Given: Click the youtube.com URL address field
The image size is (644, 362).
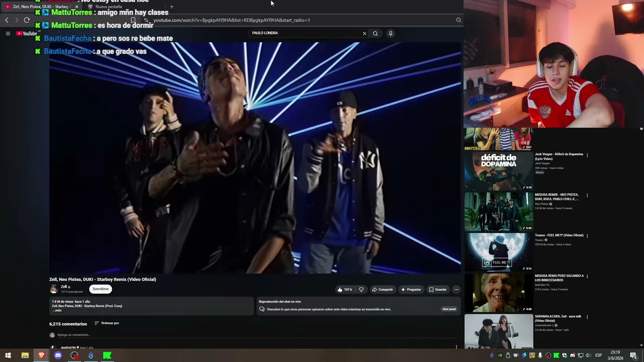Looking at the screenshot, I should click(302, 20).
